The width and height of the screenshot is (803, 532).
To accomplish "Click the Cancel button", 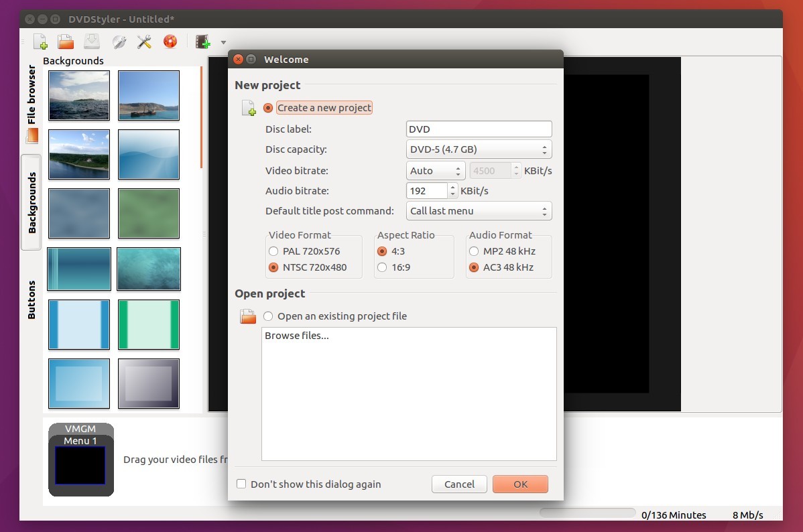I will tap(459, 484).
